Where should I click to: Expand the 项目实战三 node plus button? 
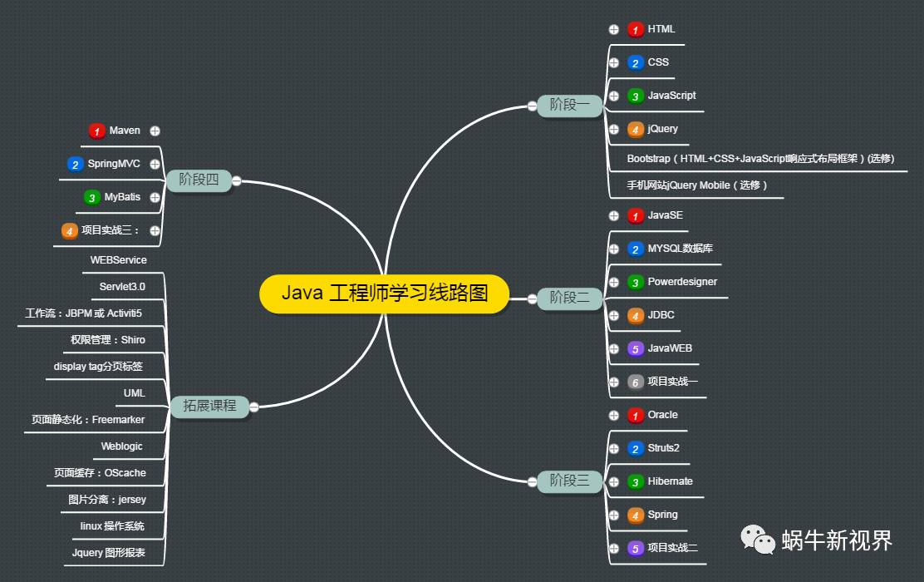[x=155, y=230]
